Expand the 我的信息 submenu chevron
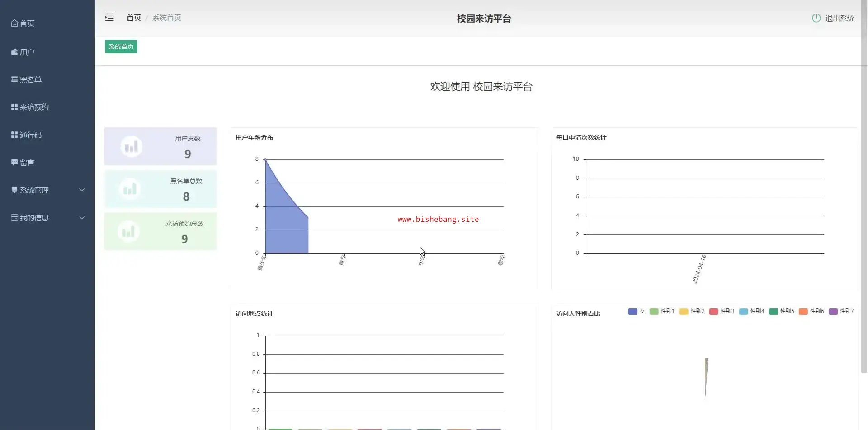This screenshot has height=430, width=868. tap(82, 218)
